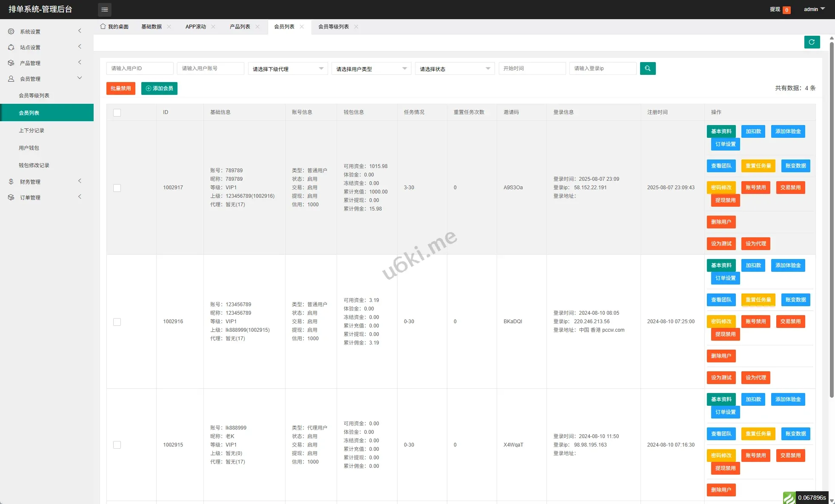Click the hamburger menu toggle icon

point(104,9)
